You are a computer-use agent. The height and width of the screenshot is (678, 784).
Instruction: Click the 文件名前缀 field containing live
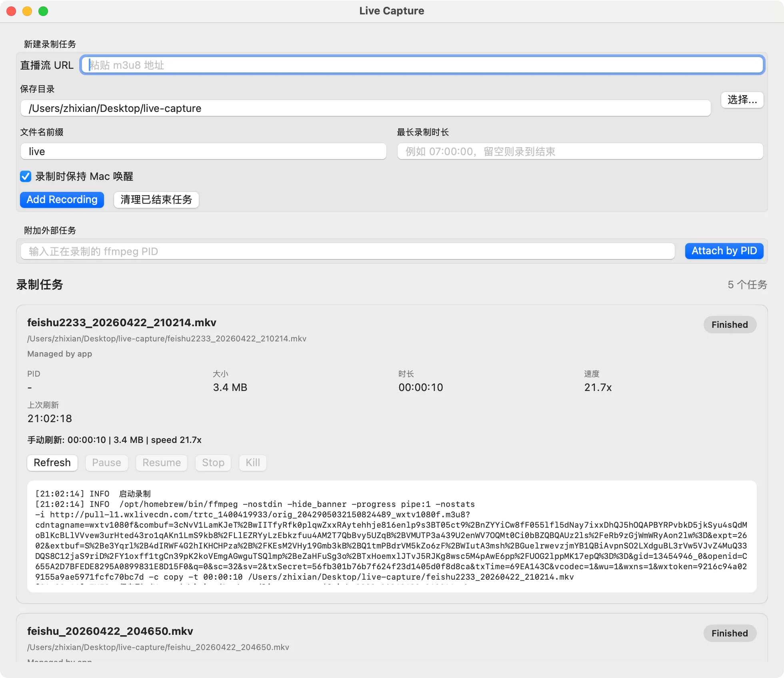coord(204,151)
